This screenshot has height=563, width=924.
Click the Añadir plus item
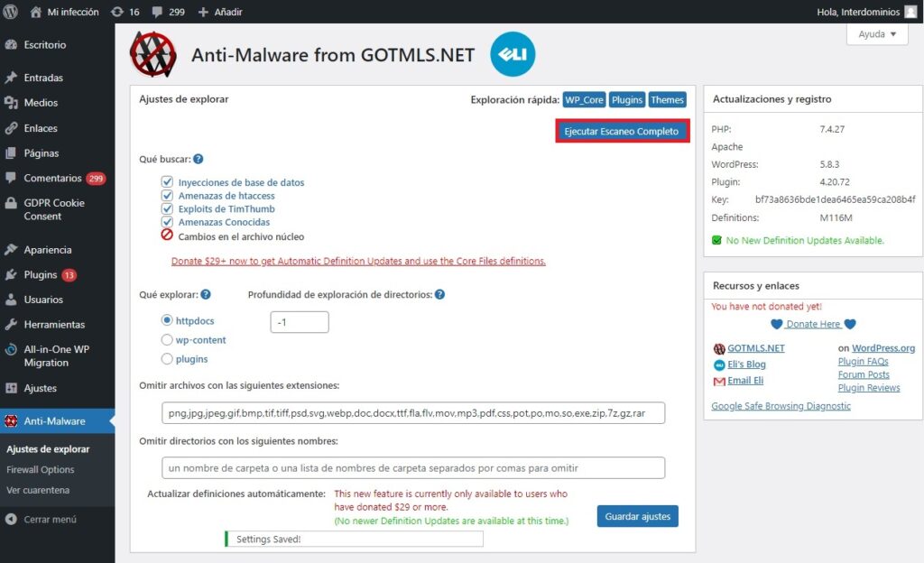[220, 12]
